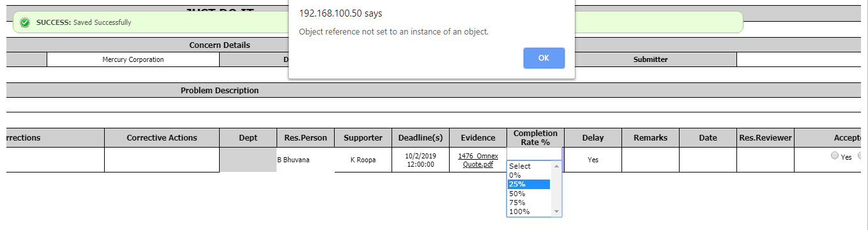Select the Yes acceptance radio button
The height and width of the screenshot is (230, 868).
point(835,156)
